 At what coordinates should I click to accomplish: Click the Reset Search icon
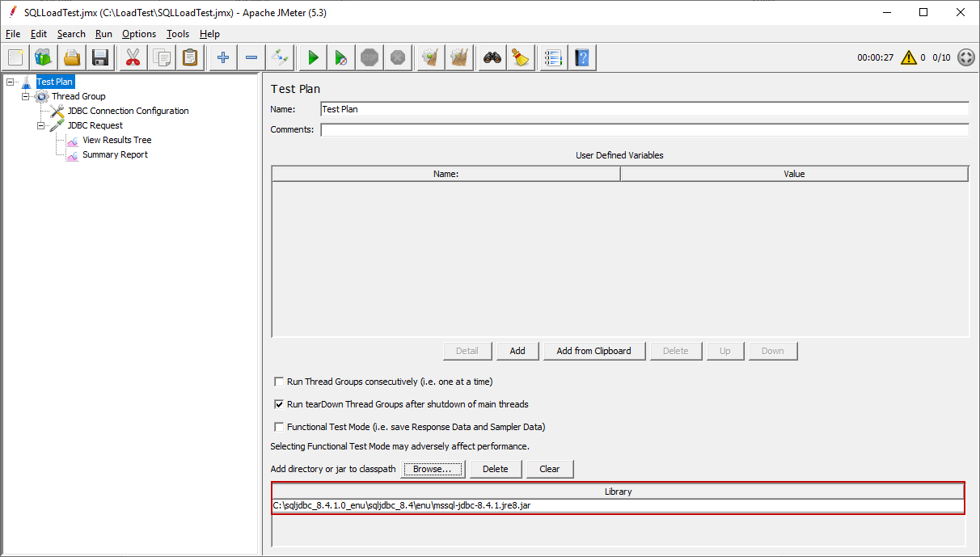[x=521, y=57]
